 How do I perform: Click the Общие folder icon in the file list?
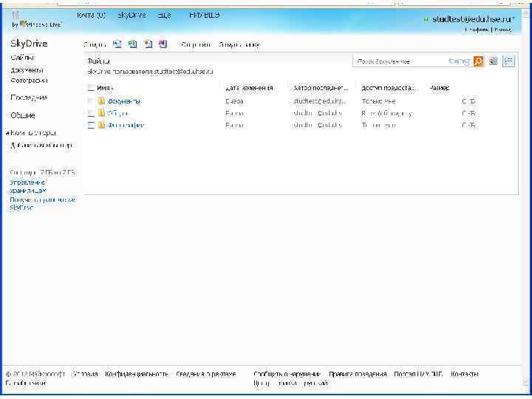(101, 113)
